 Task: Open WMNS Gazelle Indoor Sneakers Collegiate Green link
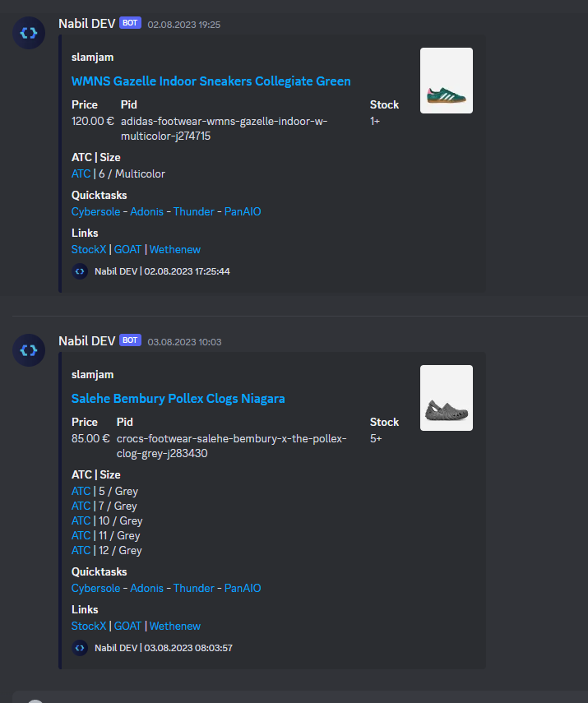(211, 81)
